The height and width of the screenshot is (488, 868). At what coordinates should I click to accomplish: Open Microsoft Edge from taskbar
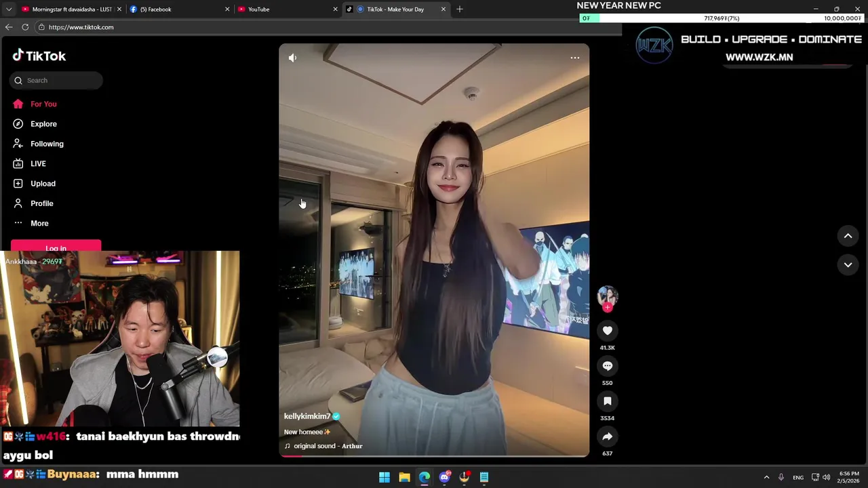point(425,477)
